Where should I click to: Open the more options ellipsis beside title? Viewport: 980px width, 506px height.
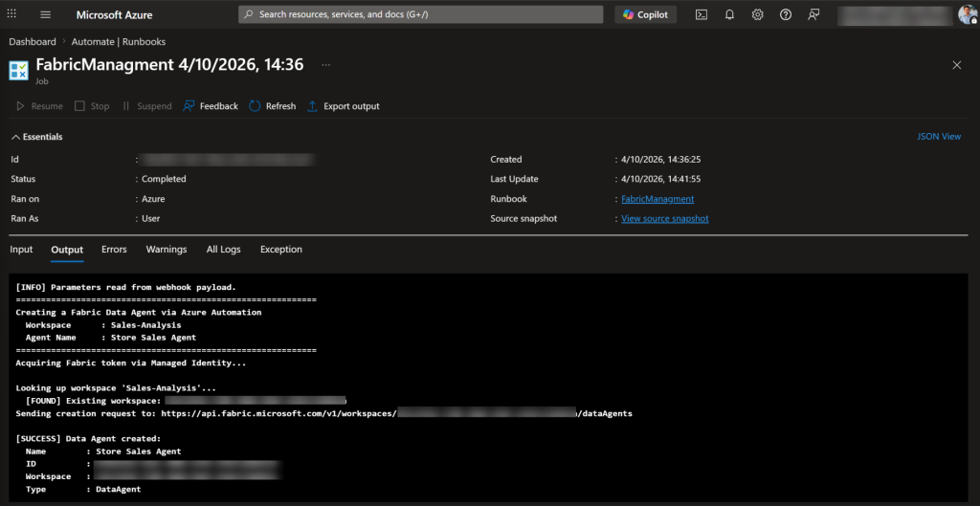[326, 65]
